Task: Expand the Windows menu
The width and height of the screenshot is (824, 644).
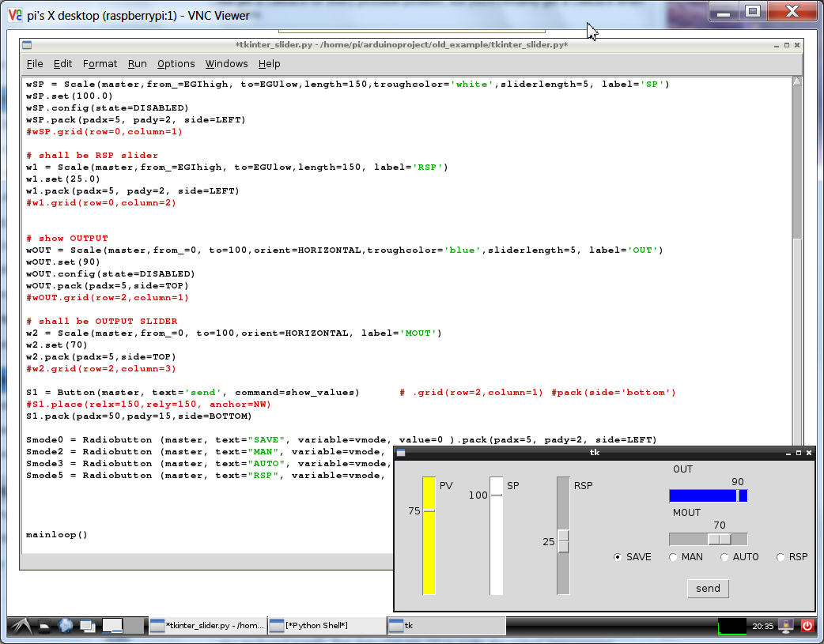Action: point(226,64)
